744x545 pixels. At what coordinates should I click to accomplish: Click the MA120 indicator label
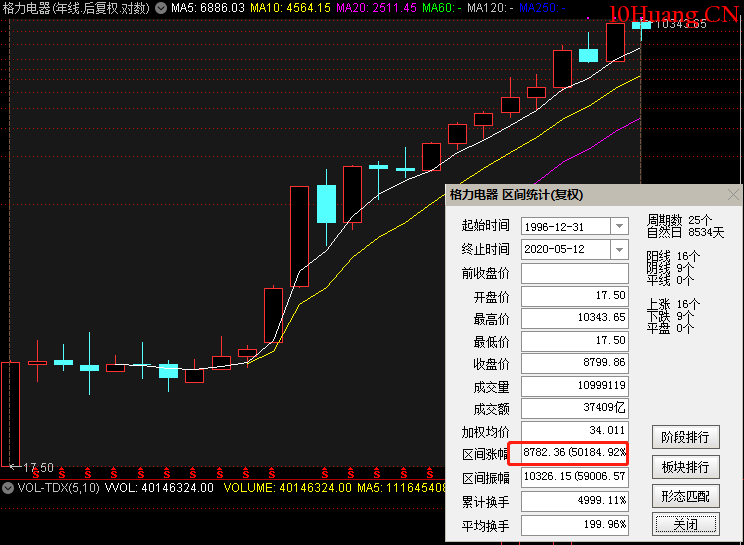pyautogui.click(x=490, y=8)
